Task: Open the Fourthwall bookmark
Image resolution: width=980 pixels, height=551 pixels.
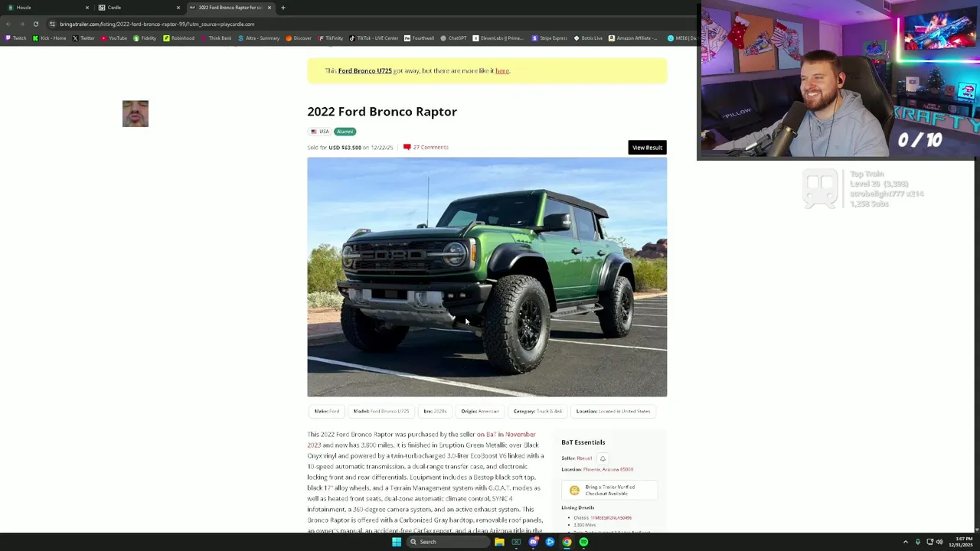Action: coord(419,38)
